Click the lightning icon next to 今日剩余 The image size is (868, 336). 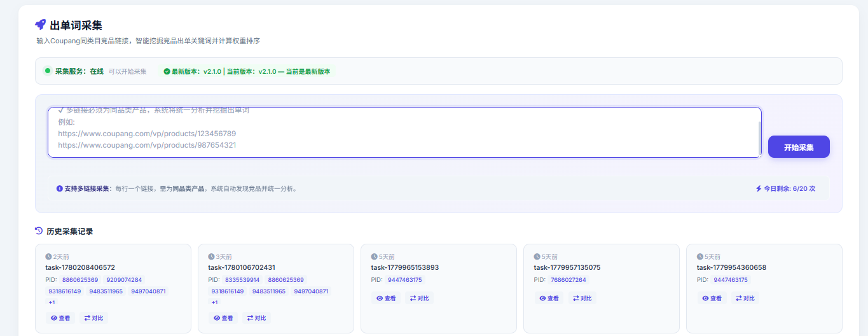pyautogui.click(x=758, y=188)
